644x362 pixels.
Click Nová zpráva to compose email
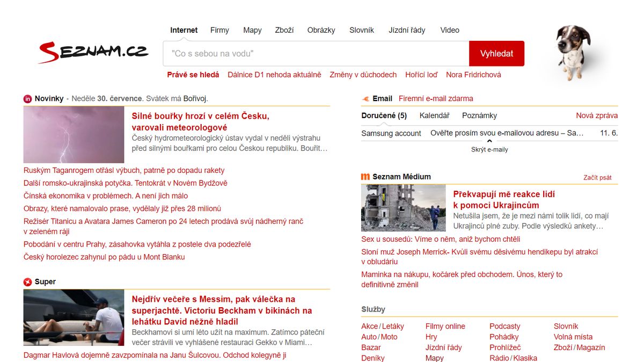(597, 115)
